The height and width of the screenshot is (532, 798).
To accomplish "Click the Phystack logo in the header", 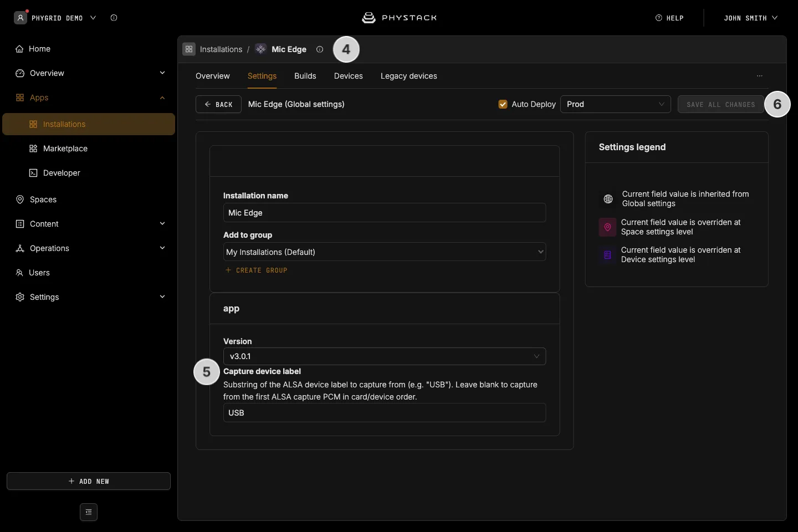I will point(399,18).
